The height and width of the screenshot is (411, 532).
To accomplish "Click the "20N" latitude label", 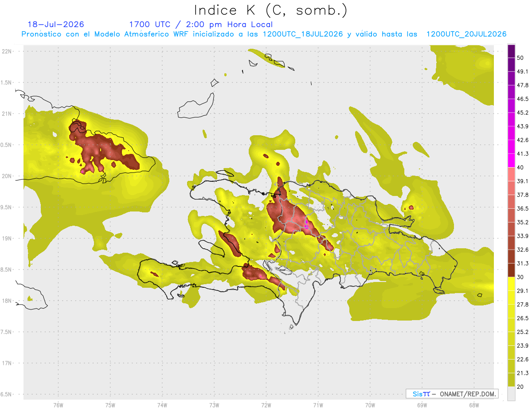I will click(7, 176).
